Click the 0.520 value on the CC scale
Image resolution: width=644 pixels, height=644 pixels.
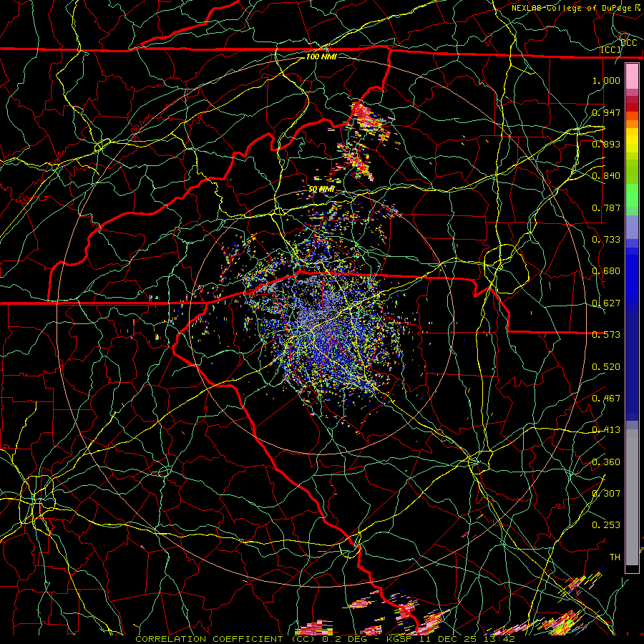606,367
